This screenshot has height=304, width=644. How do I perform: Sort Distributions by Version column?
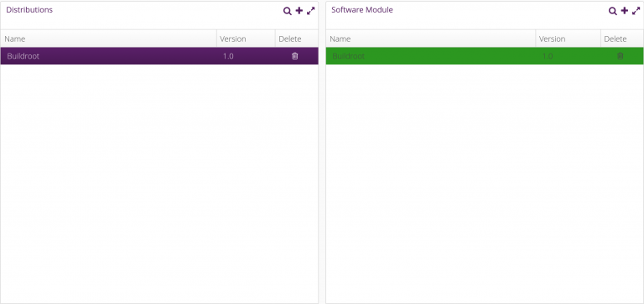[x=246, y=39]
